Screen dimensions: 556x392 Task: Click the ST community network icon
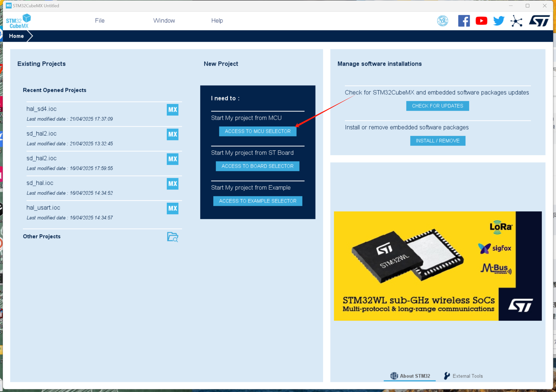coord(516,21)
